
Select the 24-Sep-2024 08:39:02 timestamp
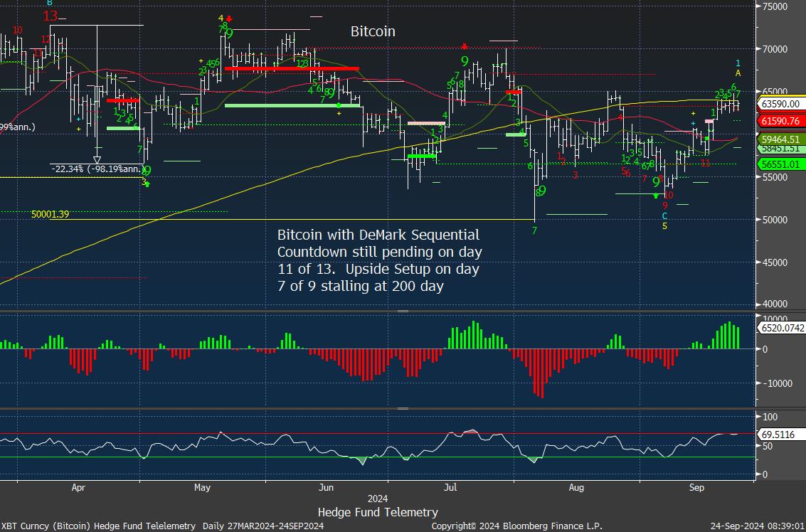click(758, 526)
